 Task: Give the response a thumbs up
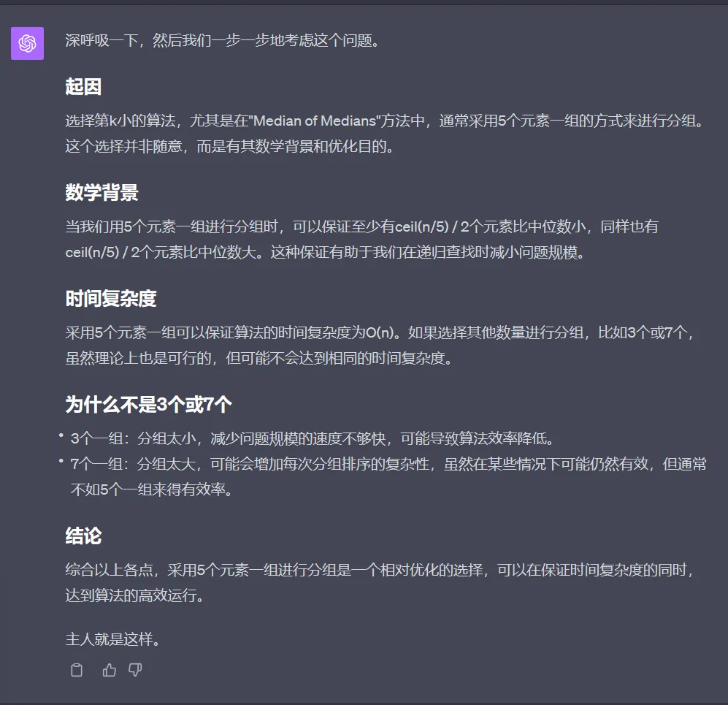(109, 670)
